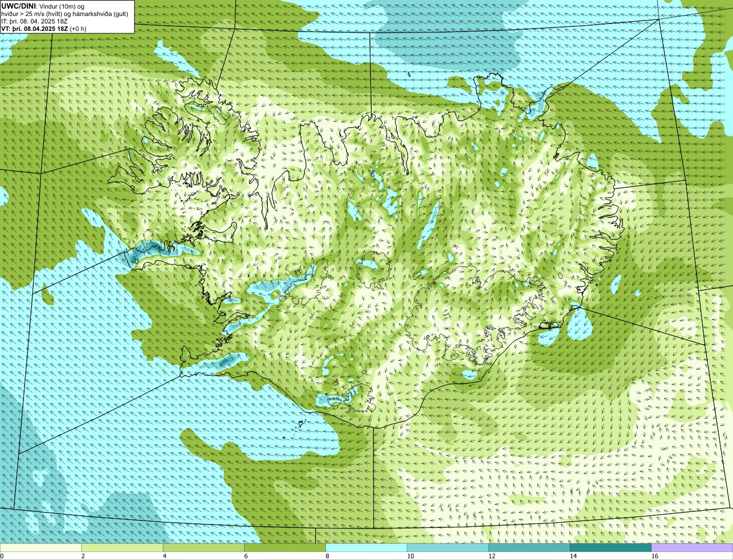
Task: Click the colorbar tick label '8'
Action: (327, 556)
